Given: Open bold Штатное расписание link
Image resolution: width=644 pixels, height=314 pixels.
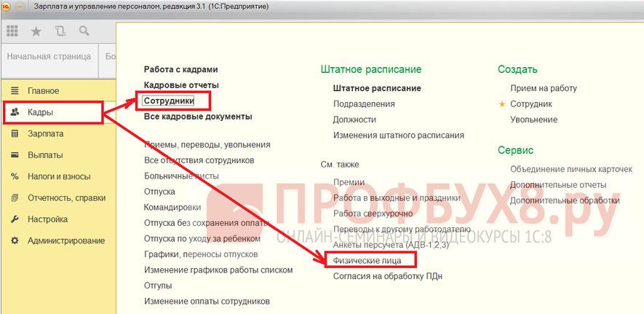Looking at the screenshot, I should click(377, 88).
